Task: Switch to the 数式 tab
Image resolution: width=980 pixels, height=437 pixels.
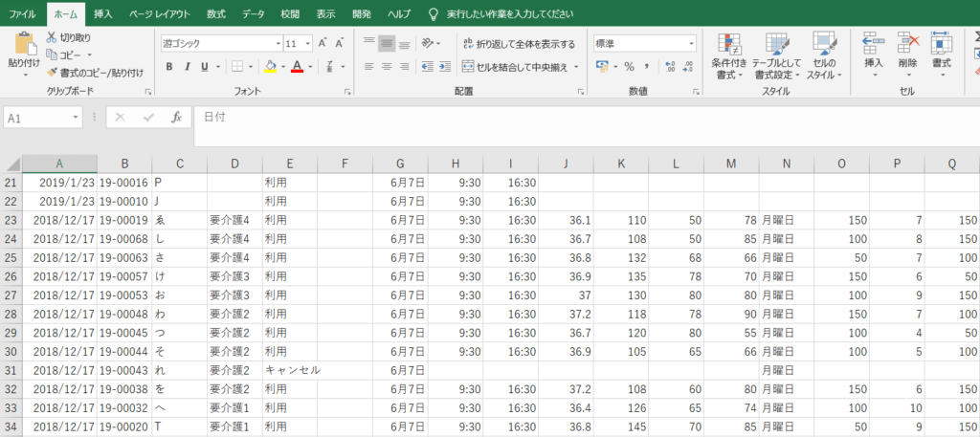Action: [216, 13]
